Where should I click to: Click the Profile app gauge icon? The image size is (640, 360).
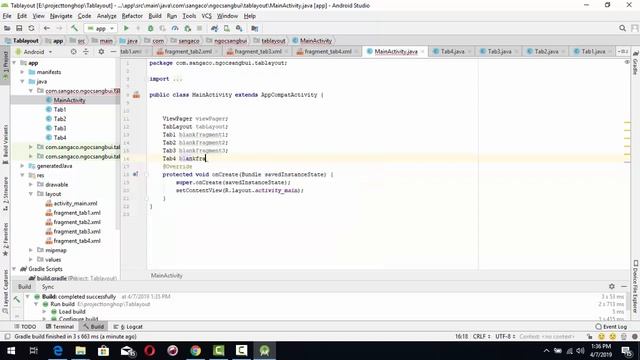click(175, 28)
